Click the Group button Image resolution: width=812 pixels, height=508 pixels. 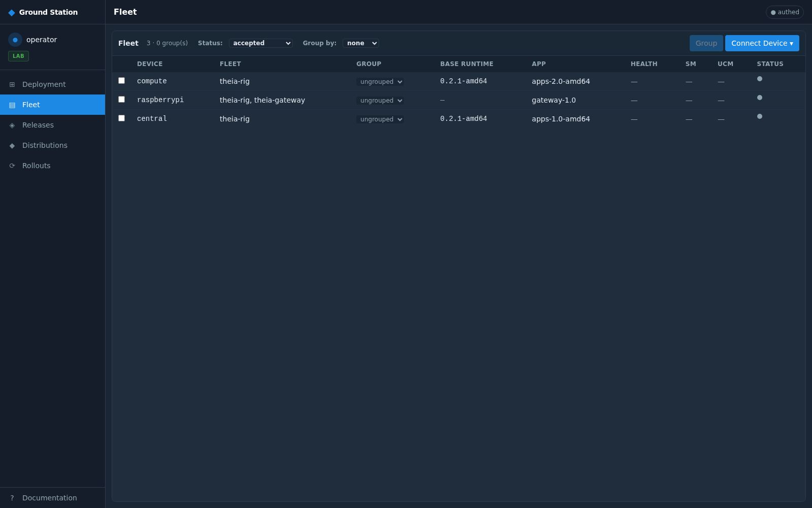(706, 43)
